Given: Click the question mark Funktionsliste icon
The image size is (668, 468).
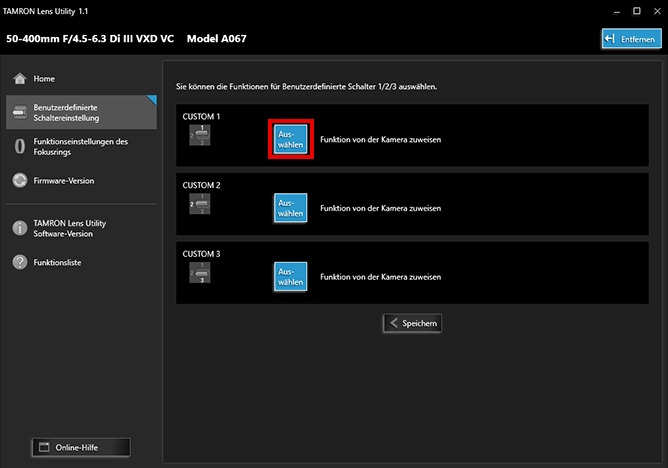Looking at the screenshot, I should pos(20,262).
